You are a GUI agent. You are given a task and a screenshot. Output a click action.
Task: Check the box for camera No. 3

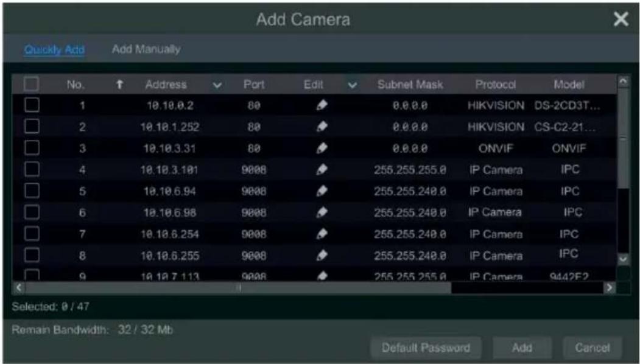(32, 148)
